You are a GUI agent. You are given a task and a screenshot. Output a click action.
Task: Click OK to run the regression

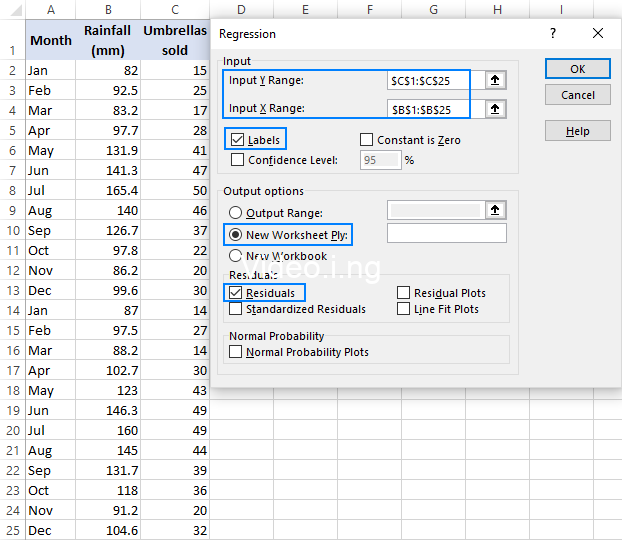[x=578, y=69]
